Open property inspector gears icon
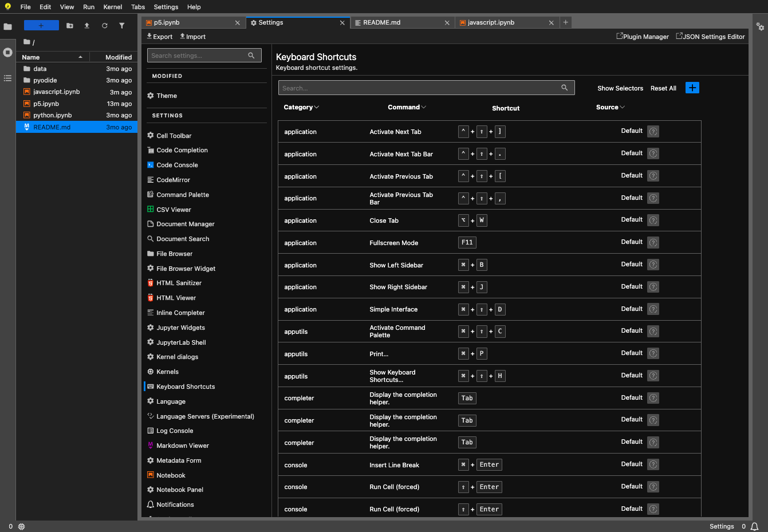Image resolution: width=768 pixels, height=532 pixels. pyautogui.click(x=760, y=26)
